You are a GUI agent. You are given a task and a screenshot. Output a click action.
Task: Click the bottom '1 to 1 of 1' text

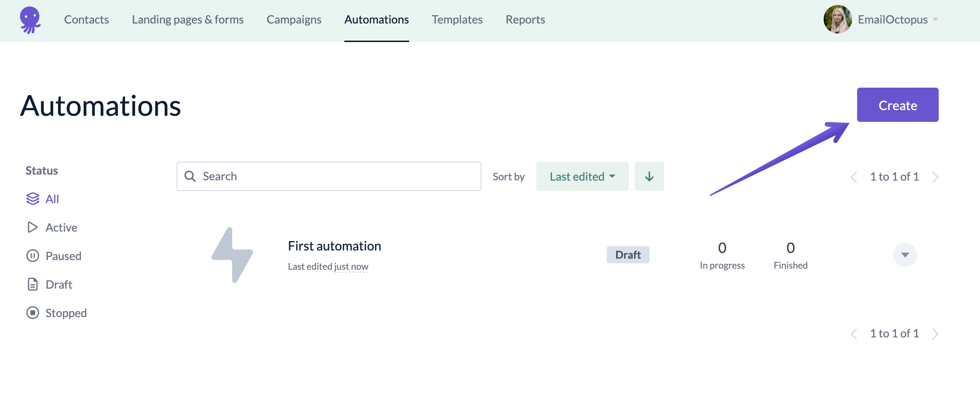click(894, 333)
